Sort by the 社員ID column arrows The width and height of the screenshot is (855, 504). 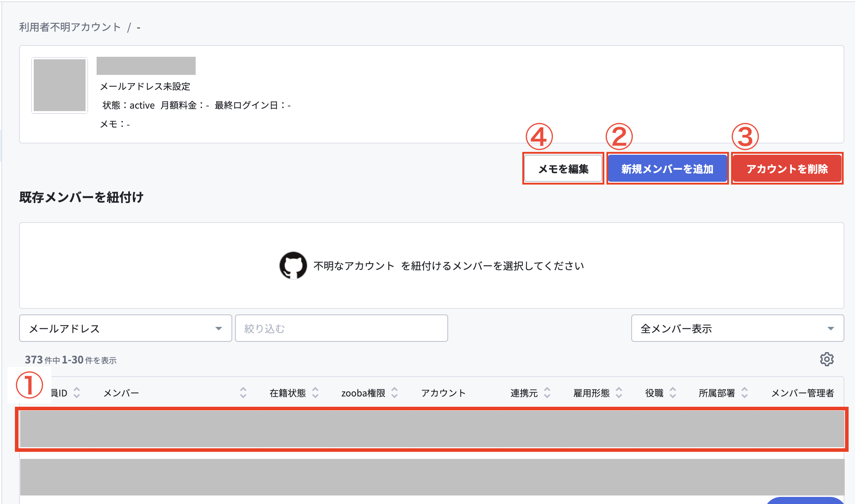pyautogui.click(x=77, y=393)
